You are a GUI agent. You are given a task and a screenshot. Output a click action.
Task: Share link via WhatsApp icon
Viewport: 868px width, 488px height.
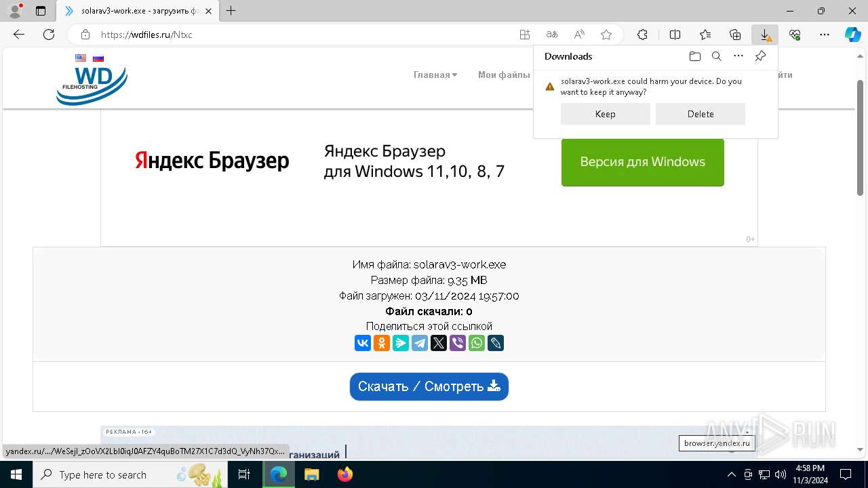(477, 343)
